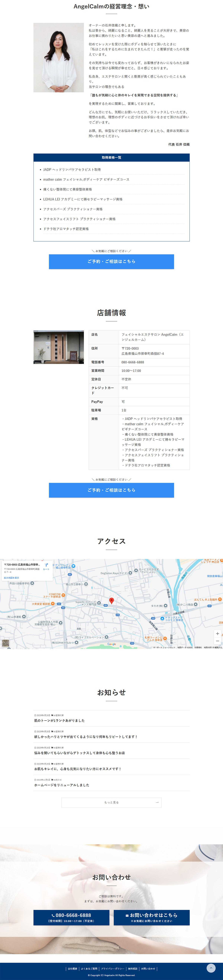The image size is (223, 980).
Task: Click キーボード ショートカット on the map
Action: pyautogui.click(x=164, y=647)
